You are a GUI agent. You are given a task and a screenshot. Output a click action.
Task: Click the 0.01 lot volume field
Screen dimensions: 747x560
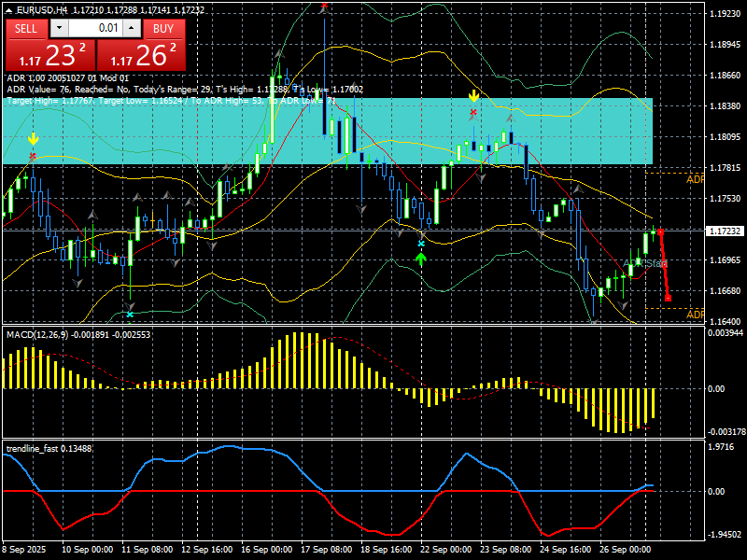click(95, 28)
